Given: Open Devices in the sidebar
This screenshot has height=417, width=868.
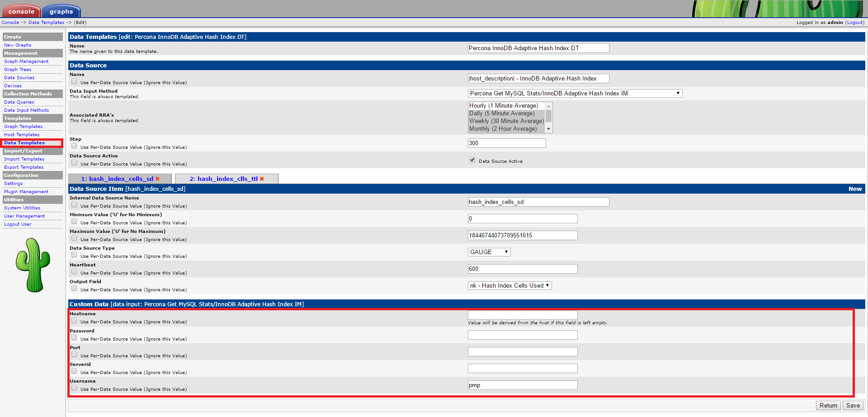Looking at the screenshot, I should 13,86.
